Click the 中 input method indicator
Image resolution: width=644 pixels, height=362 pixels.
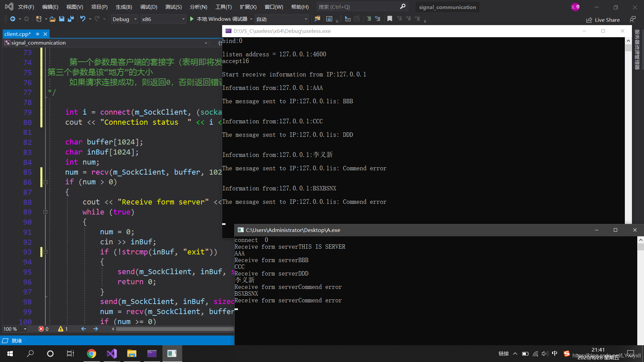pyautogui.click(x=555, y=353)
